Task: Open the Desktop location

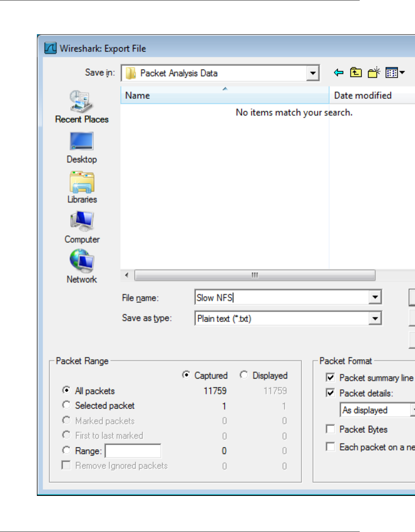Action: click(x=81, y=148)
